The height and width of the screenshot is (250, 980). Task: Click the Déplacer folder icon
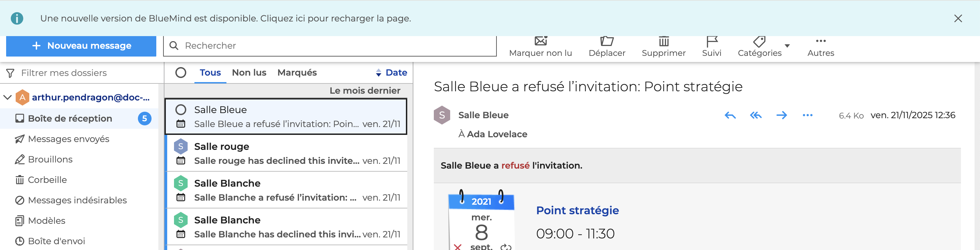click(x=607, y=42)
